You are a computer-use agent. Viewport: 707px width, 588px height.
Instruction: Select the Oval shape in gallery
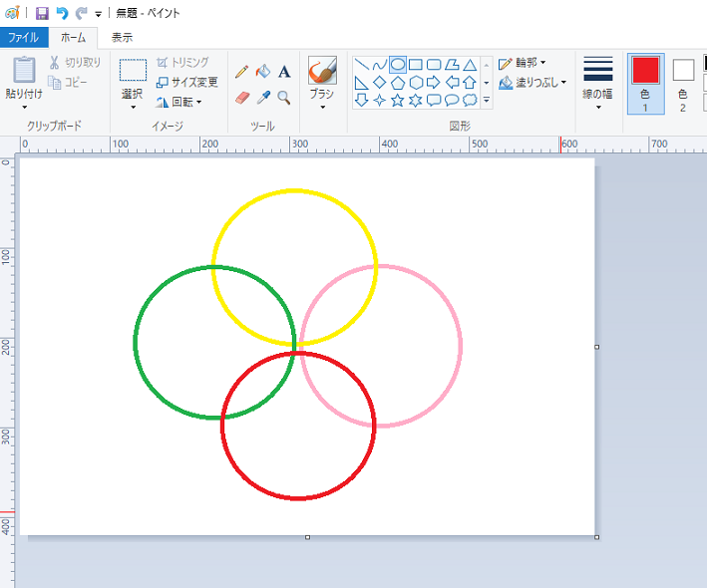[398, 65]
